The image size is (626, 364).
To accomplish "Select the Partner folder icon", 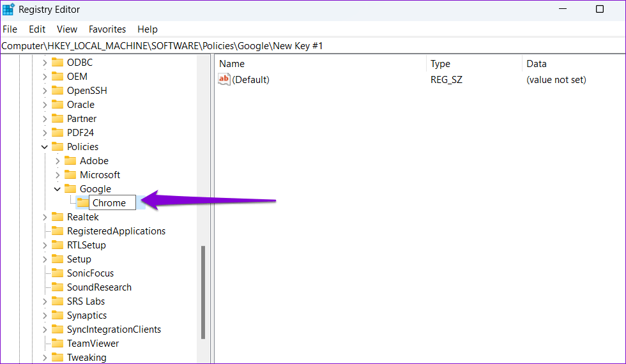I will [57, 118].
